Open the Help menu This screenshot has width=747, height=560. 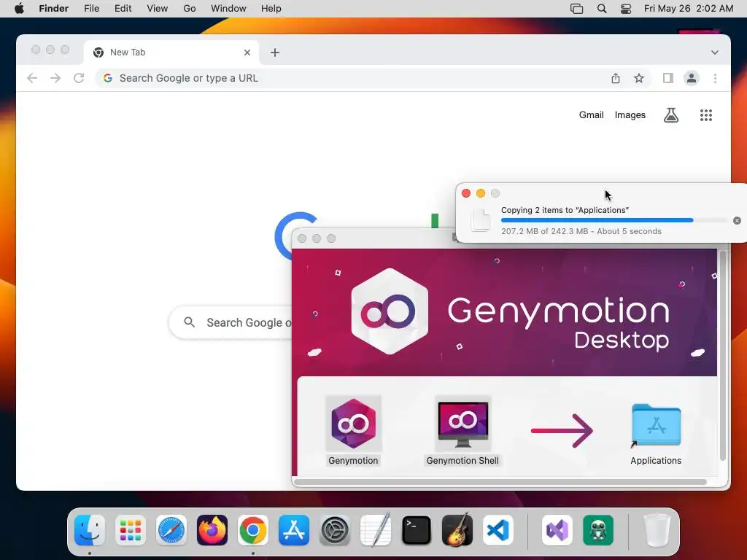(x=271, y=9)
